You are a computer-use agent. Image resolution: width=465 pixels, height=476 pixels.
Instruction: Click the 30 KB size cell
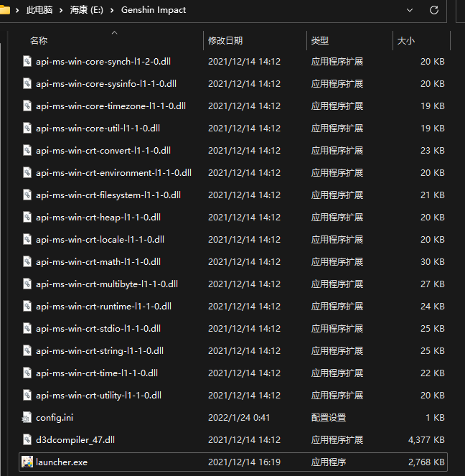click(x=433, y=261)
